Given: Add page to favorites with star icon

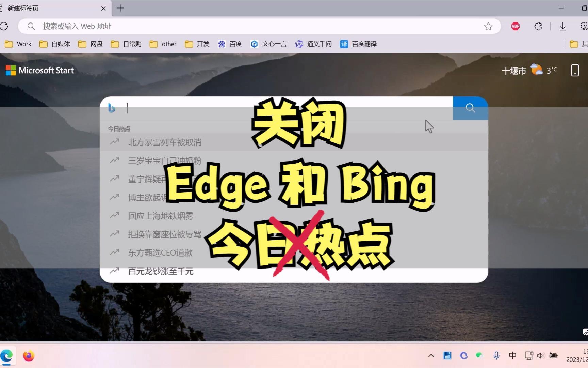Looking at the screenshot, I should [x=488, y=26].
